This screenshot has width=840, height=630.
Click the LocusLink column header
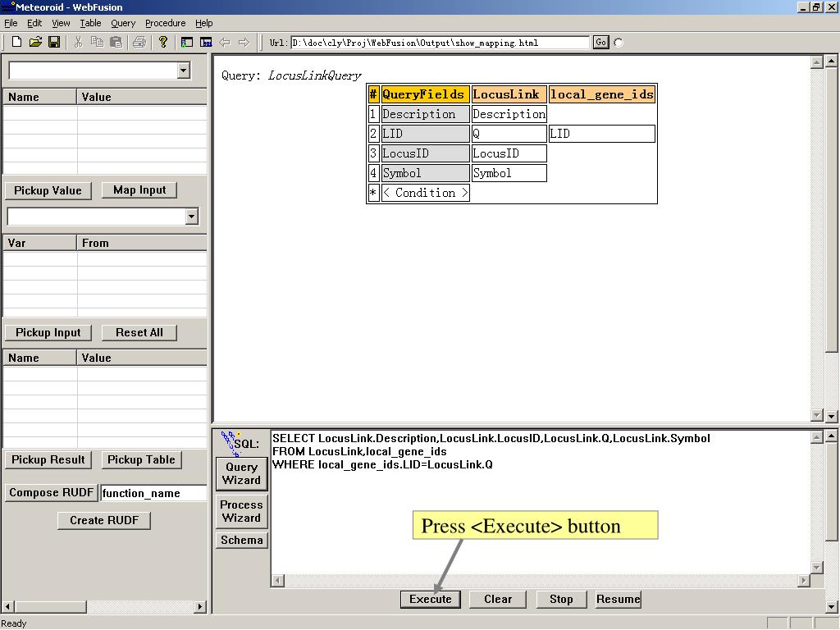509,94
